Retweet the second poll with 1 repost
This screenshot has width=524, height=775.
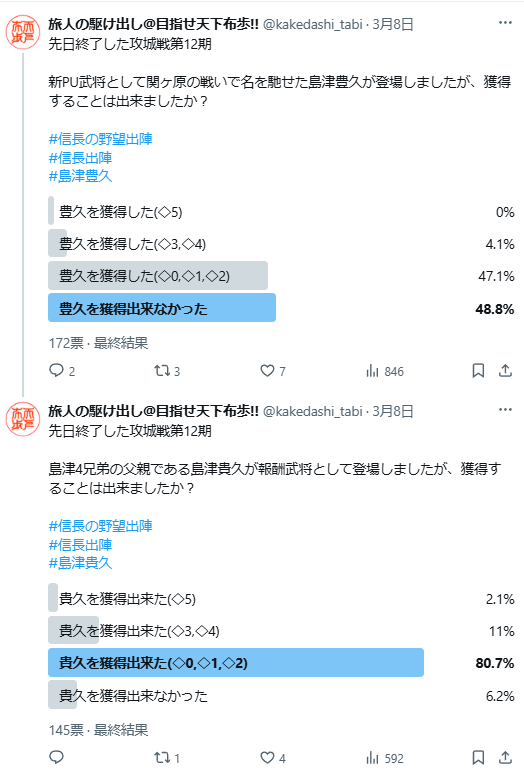click(167, 758)
